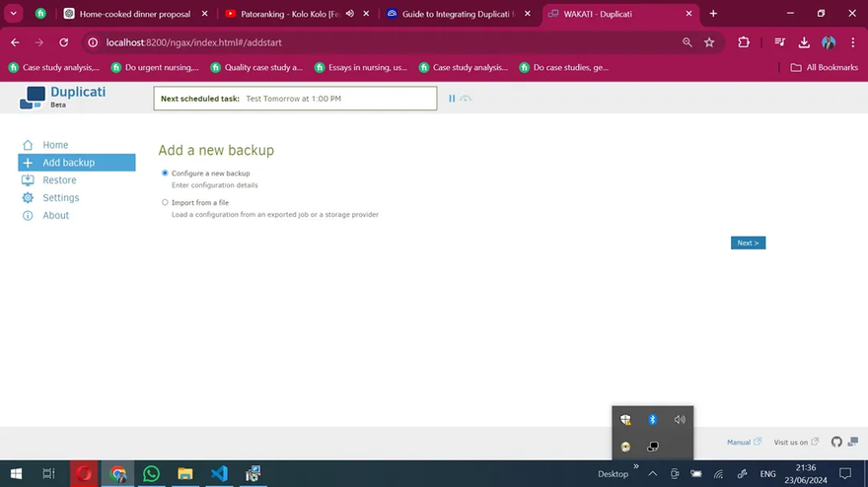The width and height of the screenshot is (868, 487).
Task: Open Visual Studio Code from taskbar
Action: click(x=219, y=474)
